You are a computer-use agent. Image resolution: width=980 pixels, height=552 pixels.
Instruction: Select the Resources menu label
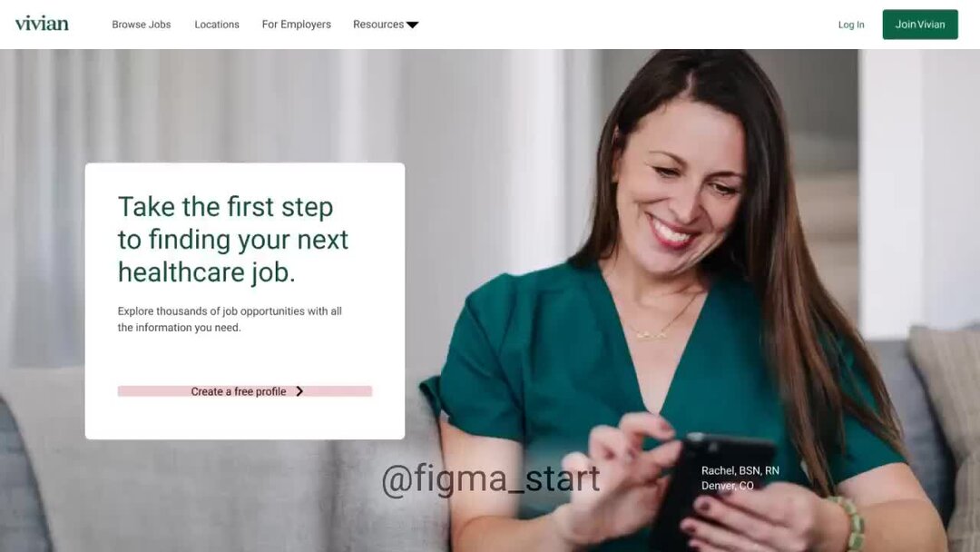(x=378, y=25)
